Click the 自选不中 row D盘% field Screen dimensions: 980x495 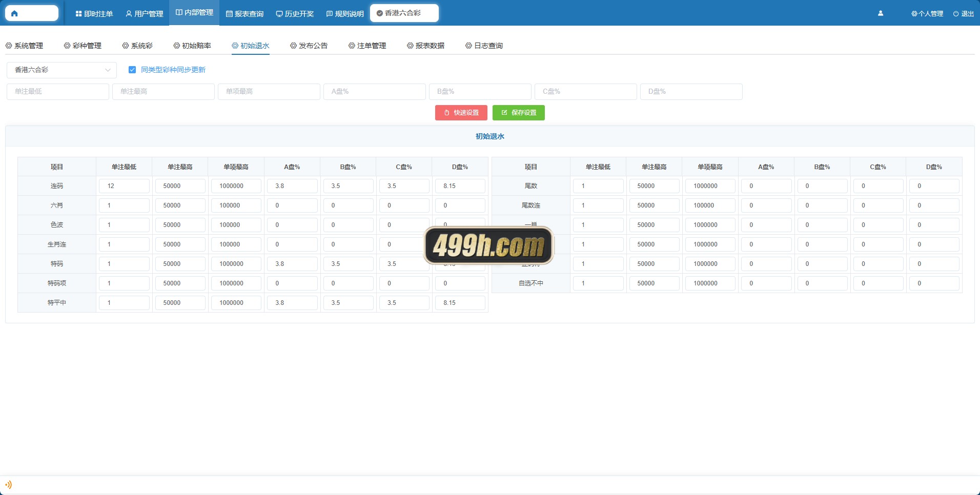pos(934,283)
